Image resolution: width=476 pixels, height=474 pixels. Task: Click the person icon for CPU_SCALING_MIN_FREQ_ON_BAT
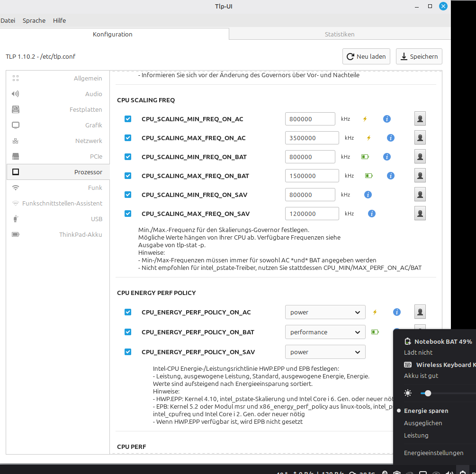[x=420, y=157]
